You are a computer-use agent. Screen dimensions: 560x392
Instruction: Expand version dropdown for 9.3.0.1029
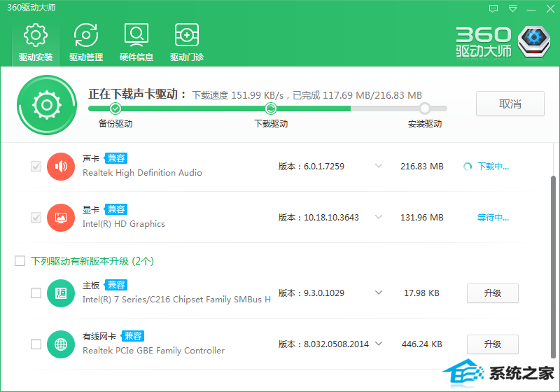pos(379,293)
